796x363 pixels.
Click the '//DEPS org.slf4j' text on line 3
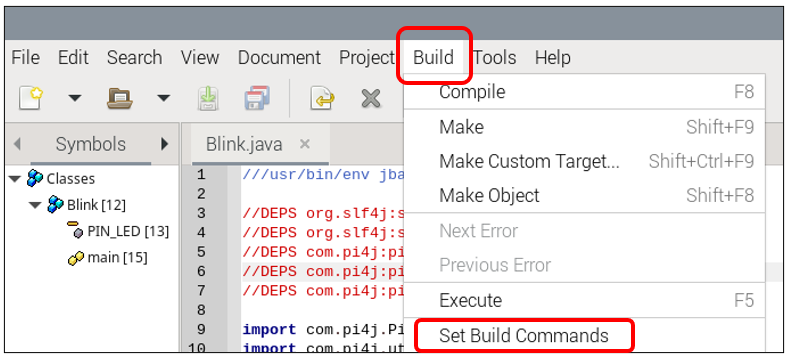click(323, 214)
